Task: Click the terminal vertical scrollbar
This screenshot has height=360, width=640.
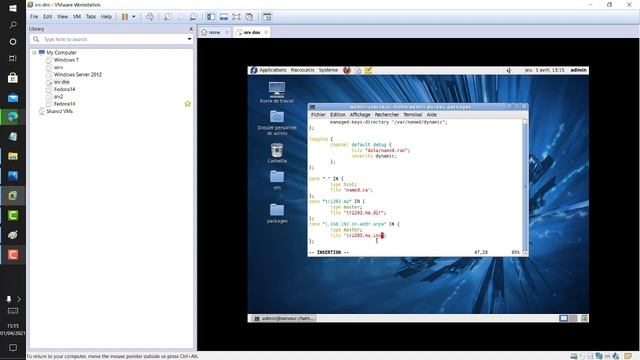Action: coord(525,187)
